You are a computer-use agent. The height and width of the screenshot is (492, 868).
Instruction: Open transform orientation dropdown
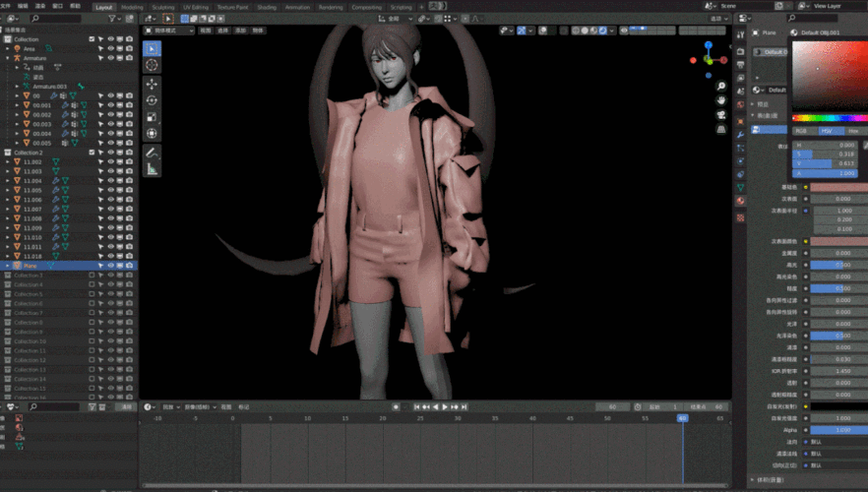(396, 19)
